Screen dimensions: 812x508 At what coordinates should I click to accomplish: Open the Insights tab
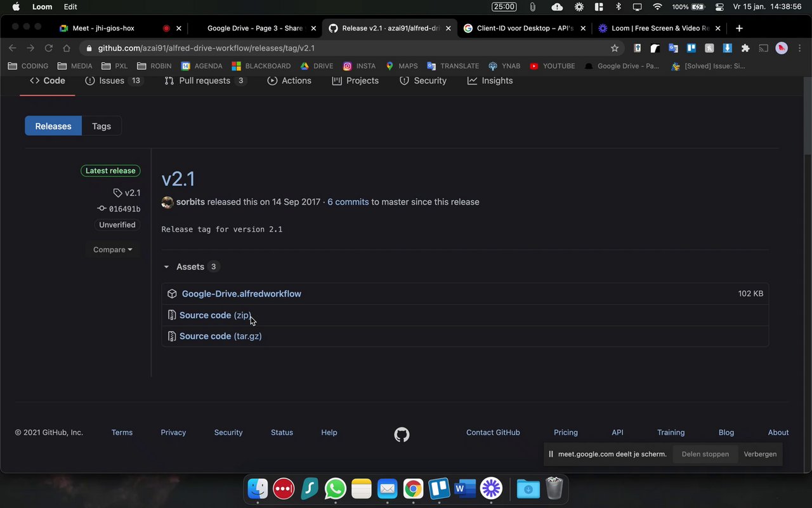point(490,81)
